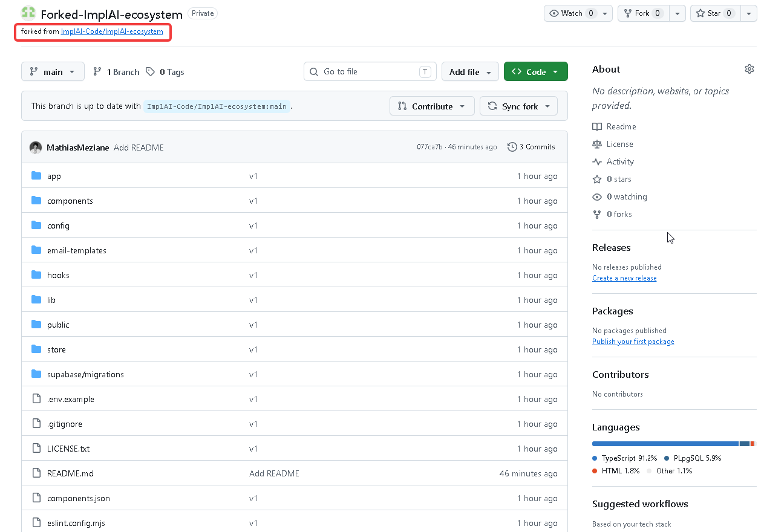Click the Fork button
The height and width of the screenshot is (532, 764).
[644, 13]
